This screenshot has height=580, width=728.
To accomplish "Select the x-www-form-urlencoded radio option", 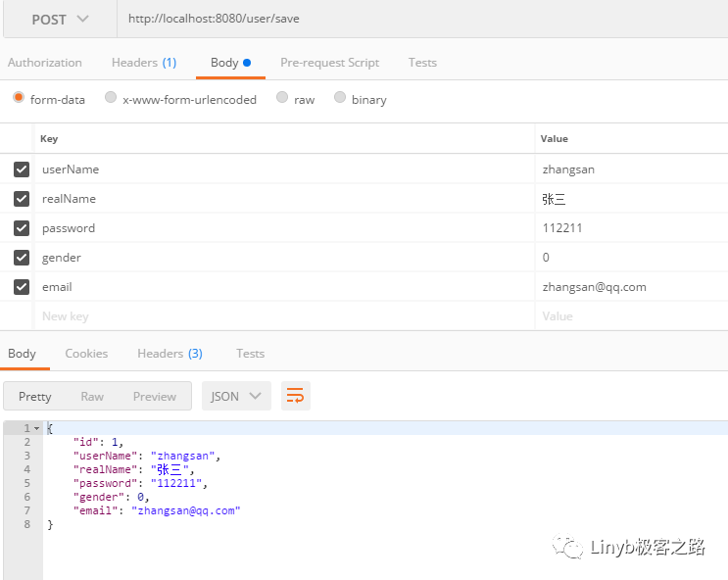I will pyautogui.click(x=111, y=97).
